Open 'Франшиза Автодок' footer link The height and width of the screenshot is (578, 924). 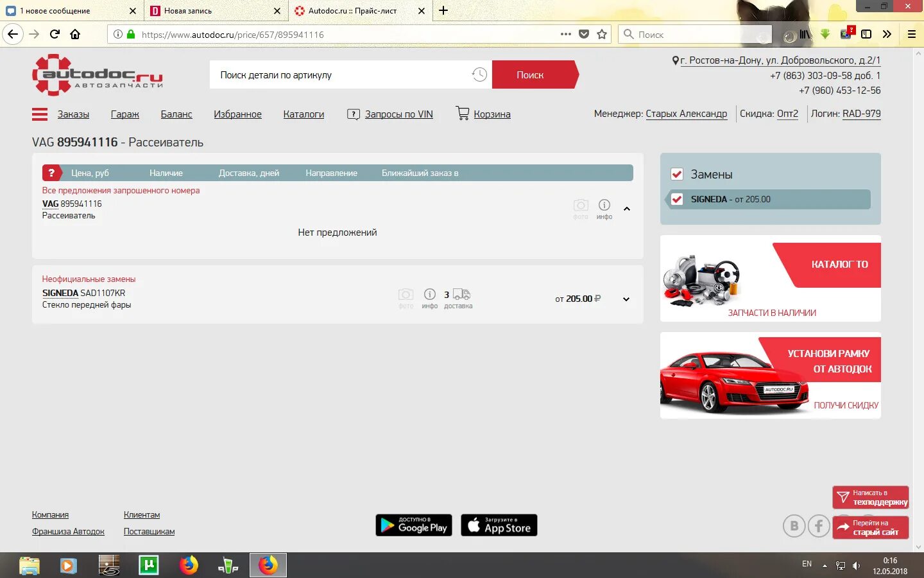68,531
